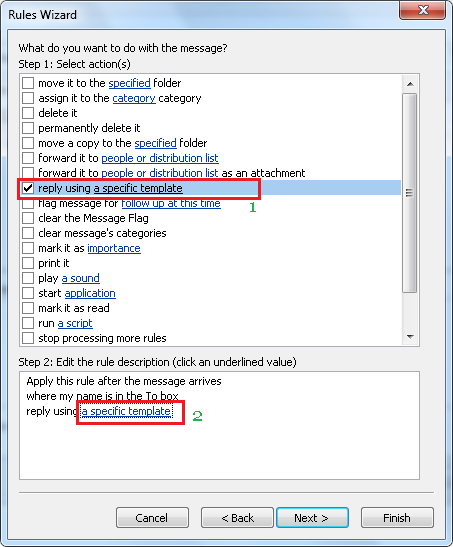Tick the 'clear the Message Flag' checkbox
This screenshot has width=453, height=547.
click(28, 218)
